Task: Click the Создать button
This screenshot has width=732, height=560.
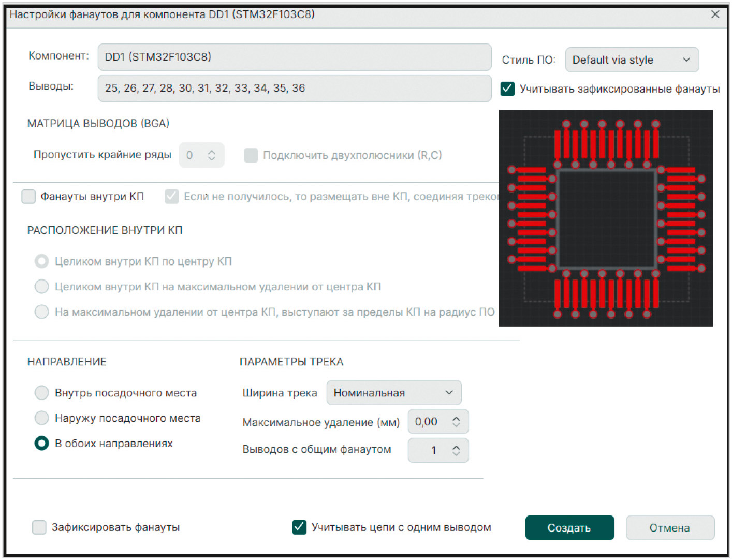Action: [569, 528]
